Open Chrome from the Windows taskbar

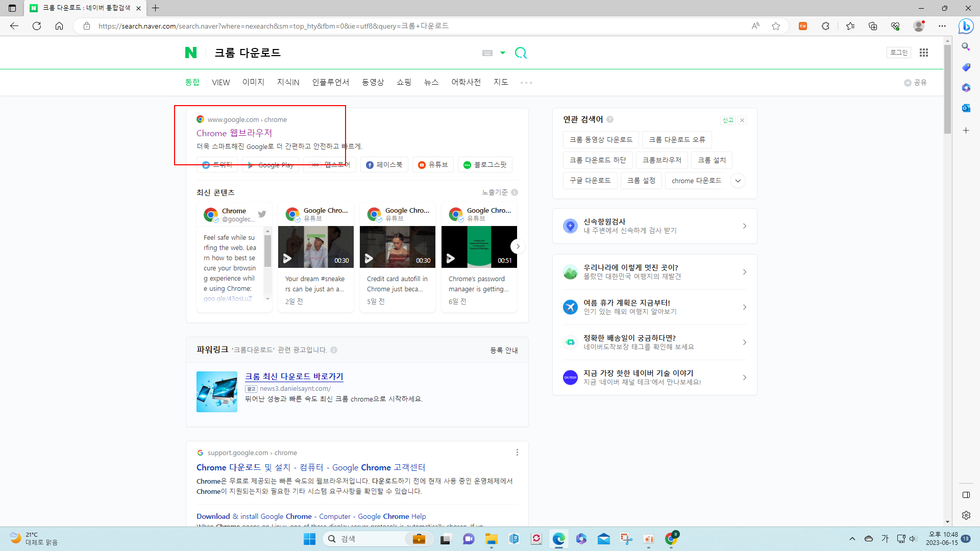pos(671,539)
